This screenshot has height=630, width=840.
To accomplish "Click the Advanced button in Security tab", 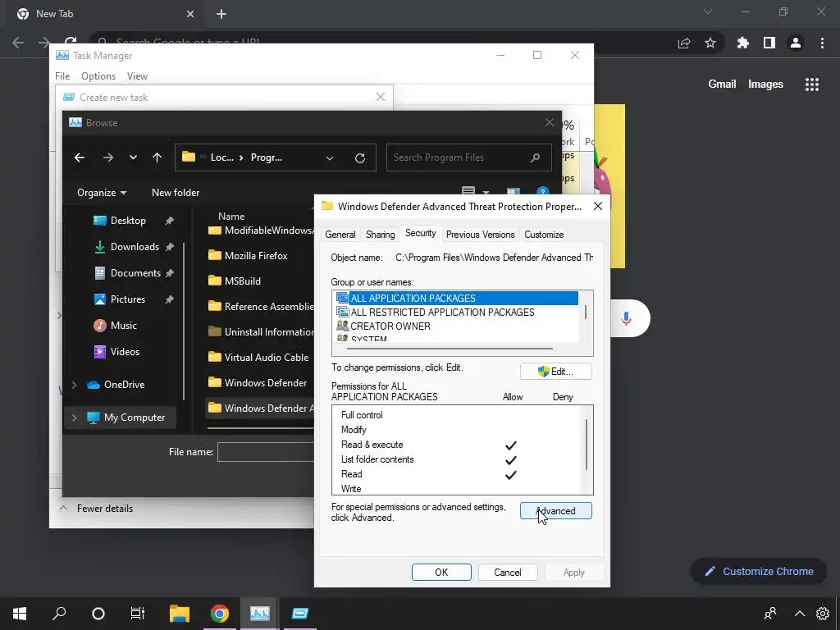I will pyautogui.click(x=556, y=511).
